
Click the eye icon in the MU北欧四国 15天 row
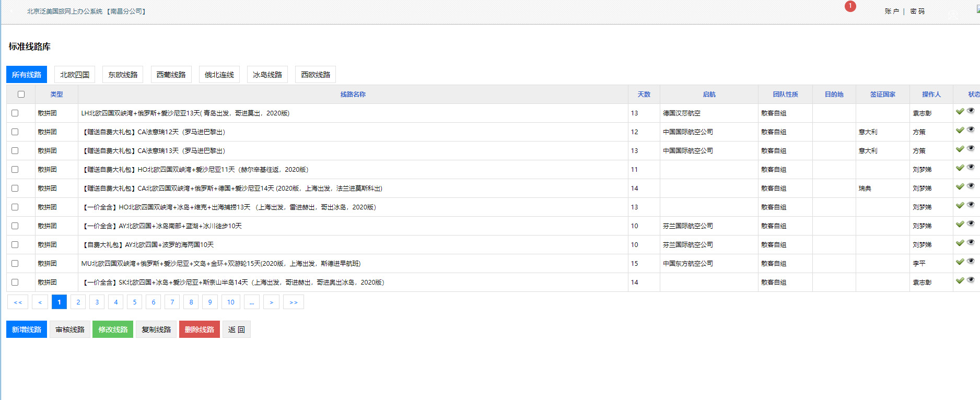(x=971, y=261)
